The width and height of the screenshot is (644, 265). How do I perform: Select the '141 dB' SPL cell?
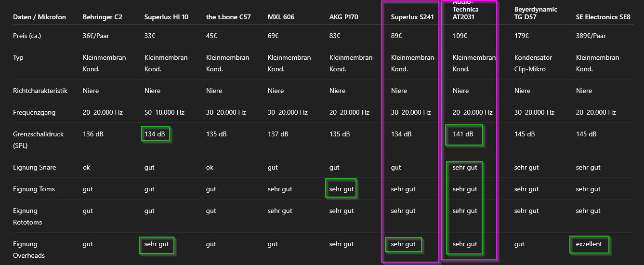(x=463, y=134)
